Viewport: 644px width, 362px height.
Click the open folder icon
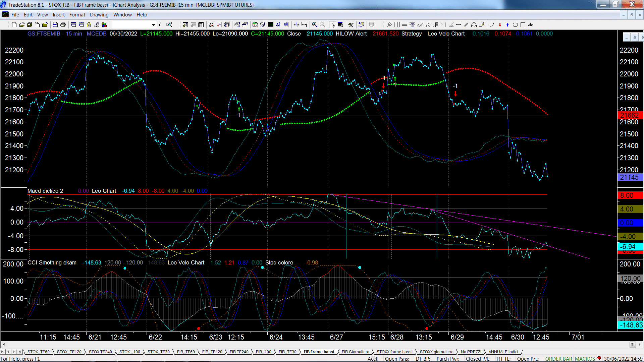tap(22, 25)
